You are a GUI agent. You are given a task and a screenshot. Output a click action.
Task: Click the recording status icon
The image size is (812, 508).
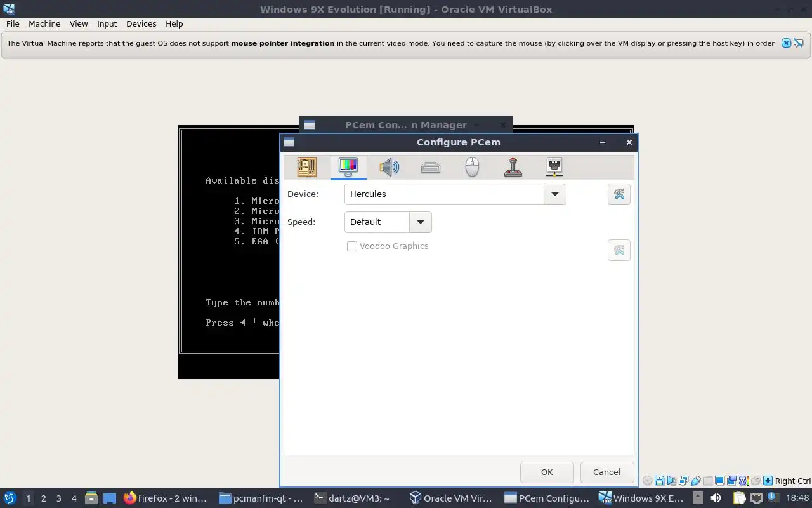tap(731, 481)
